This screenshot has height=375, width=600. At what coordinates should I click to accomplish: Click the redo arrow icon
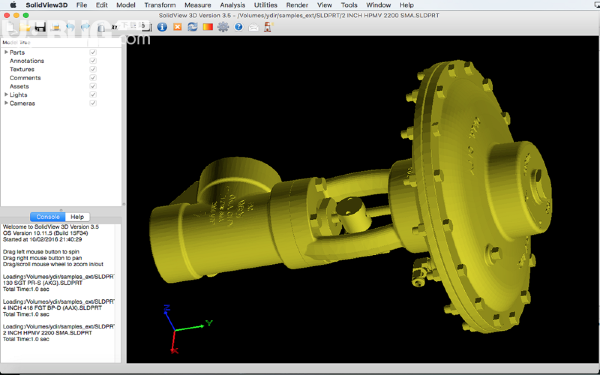pyautogui.click(x=85, y=27)
